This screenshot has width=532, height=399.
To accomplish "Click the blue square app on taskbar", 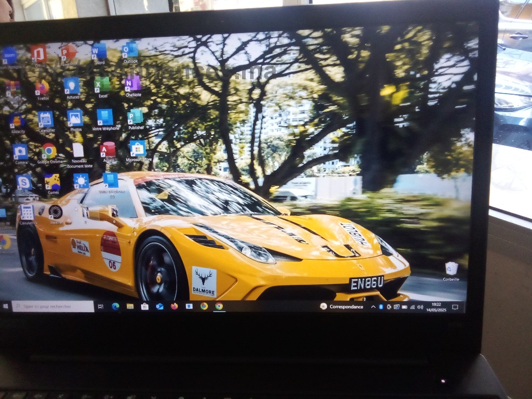I will (189, 306).
